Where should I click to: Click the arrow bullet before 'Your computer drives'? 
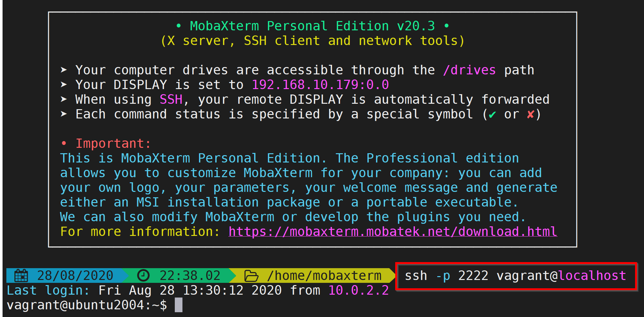[64, 70]
